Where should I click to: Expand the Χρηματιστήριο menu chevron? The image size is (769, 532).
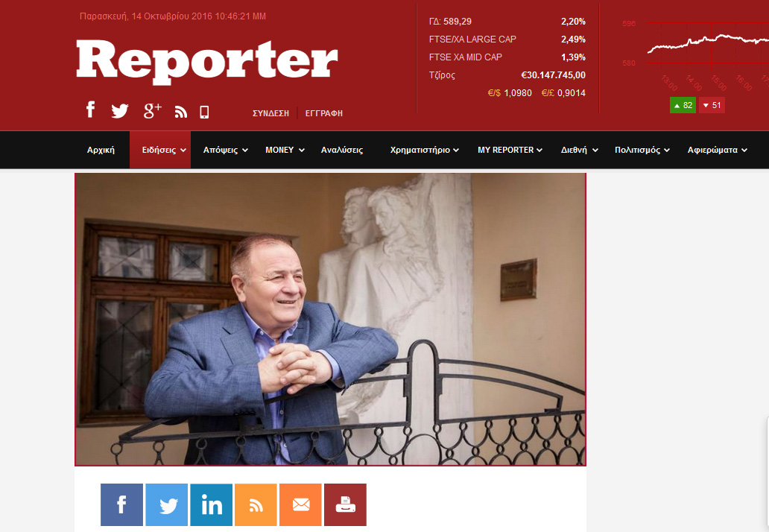[x=456, y=151]
